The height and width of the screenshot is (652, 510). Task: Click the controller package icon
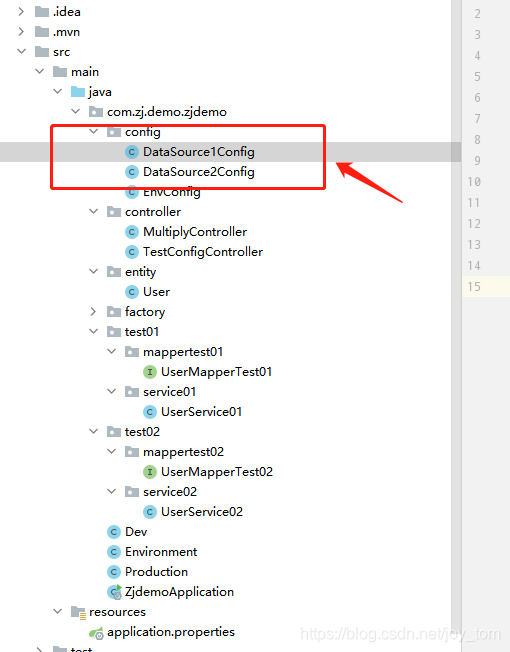pos(114,212)
